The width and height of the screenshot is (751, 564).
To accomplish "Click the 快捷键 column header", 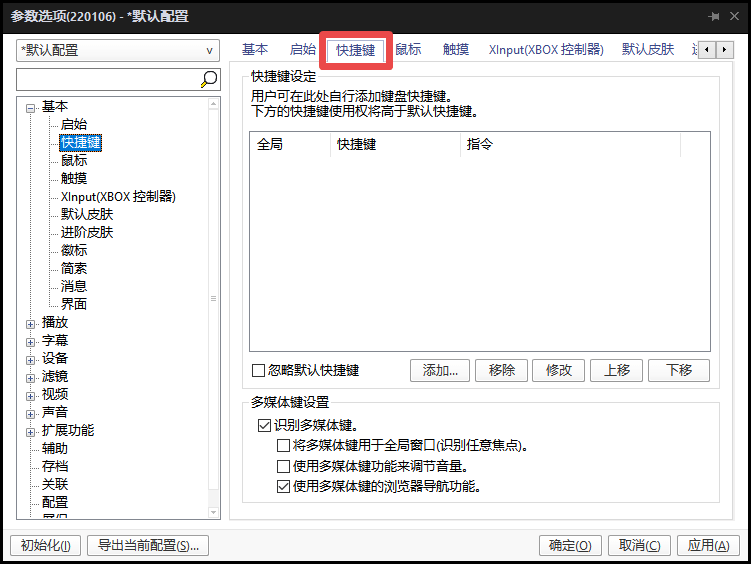I will pos(395,144).
